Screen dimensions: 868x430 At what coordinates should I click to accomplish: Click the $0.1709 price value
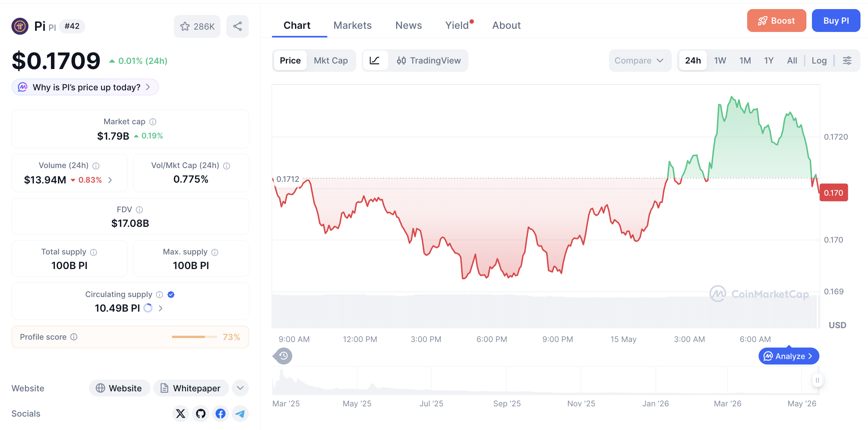click(x=56, y=61)
